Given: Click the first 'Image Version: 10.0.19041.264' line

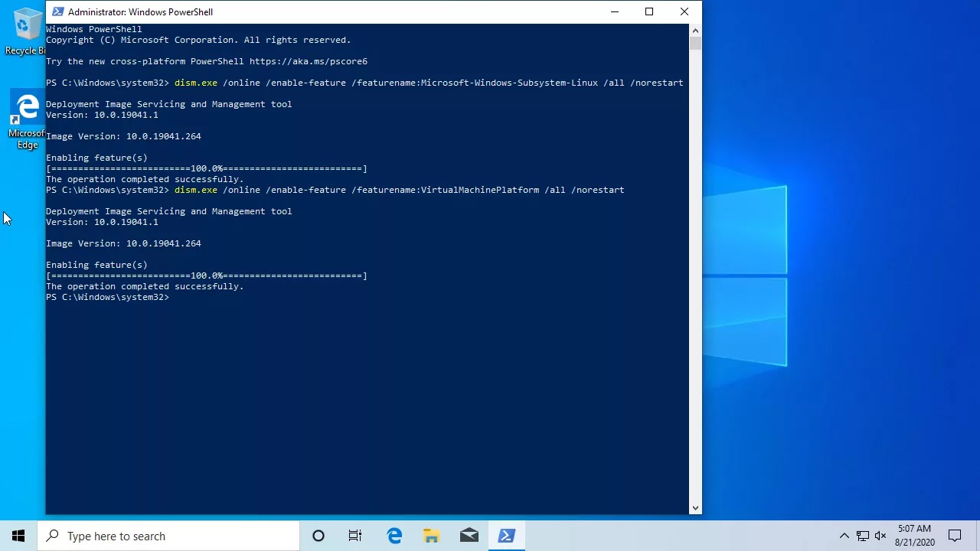Looking at the screenshot, I should click(123, 136).
